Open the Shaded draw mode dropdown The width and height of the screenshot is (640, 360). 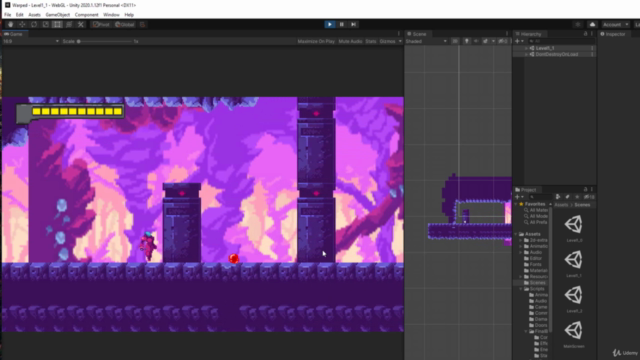pyautogui.click(x=427, y=41)
